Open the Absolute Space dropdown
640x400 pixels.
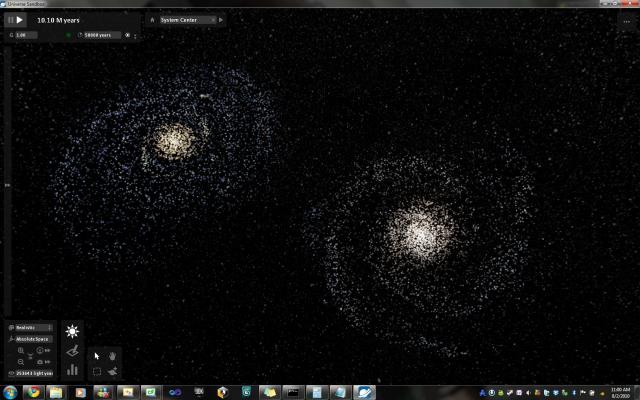(33, 339)
